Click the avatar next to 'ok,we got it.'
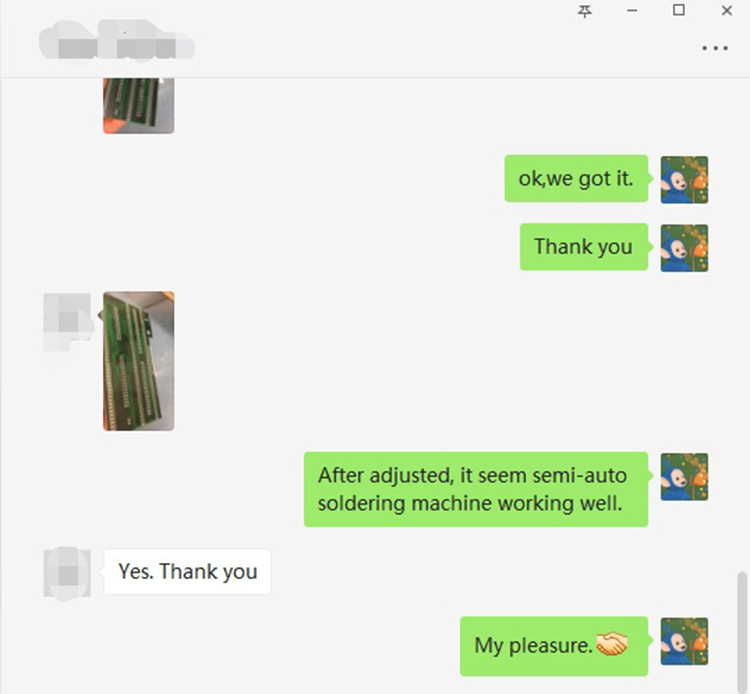 [684, 180]
